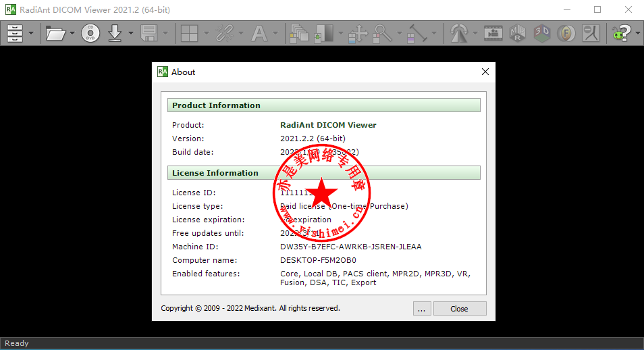Open the 3D volume rendering icon
644x350 pixels.
click(x=542, y=33)
